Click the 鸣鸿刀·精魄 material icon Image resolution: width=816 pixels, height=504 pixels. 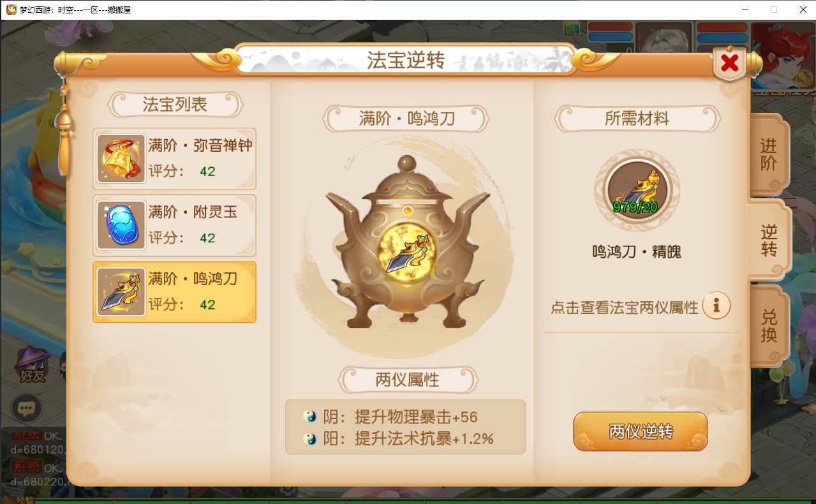tap(637, 191)
